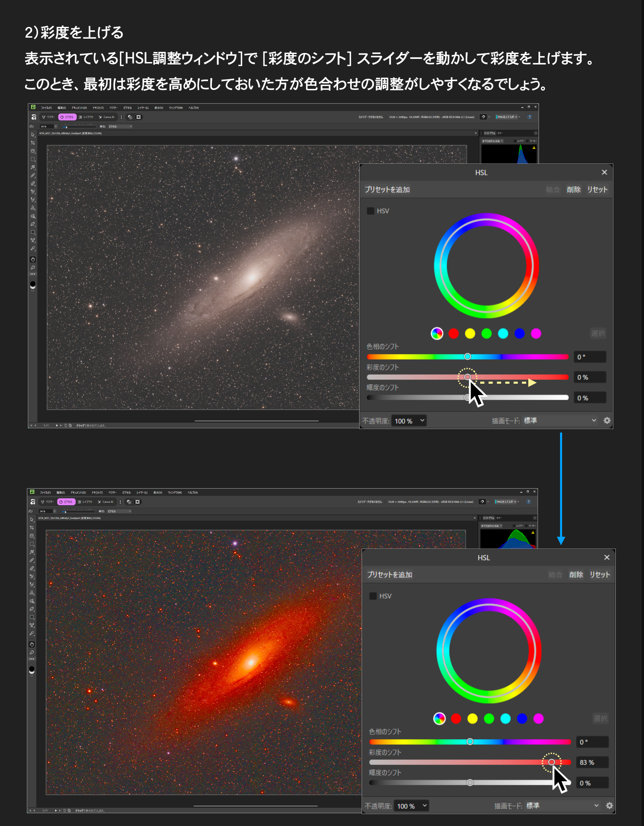Viewport: 644px width, 826px height.
Task: Open the 不透明度 100 % dropdown in the lower HSL dialog
Action: tap(412, 806)
